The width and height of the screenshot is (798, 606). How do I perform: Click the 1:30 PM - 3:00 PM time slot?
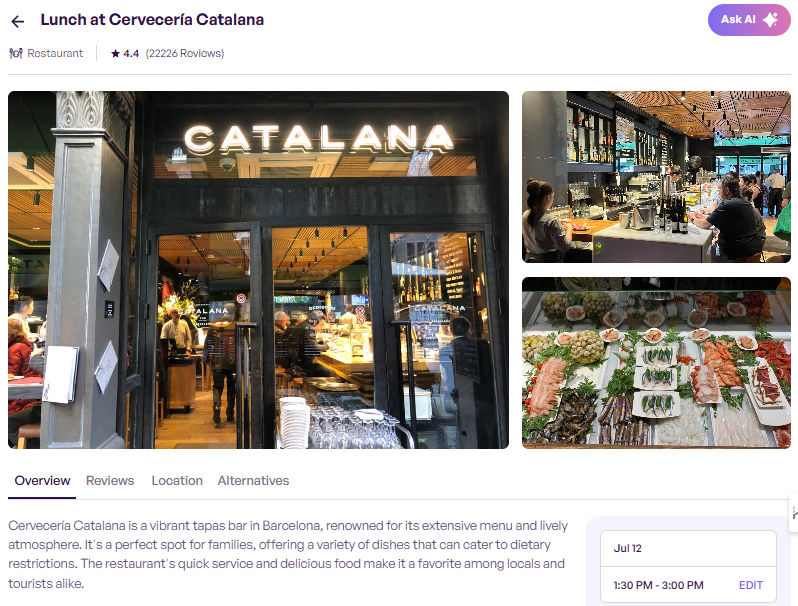pyautogui.click(x=658, y=585)
